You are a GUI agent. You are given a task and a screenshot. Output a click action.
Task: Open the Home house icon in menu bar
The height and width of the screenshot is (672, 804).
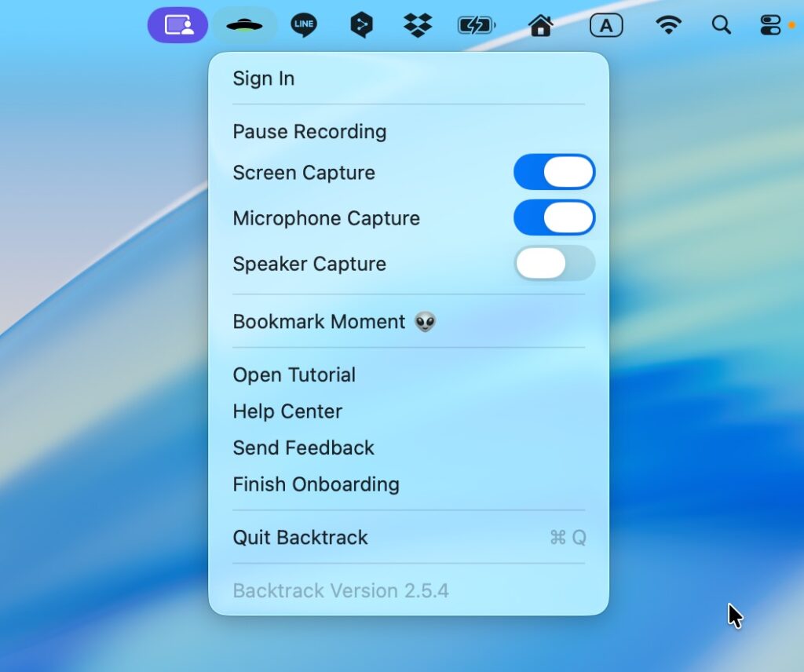540,25
